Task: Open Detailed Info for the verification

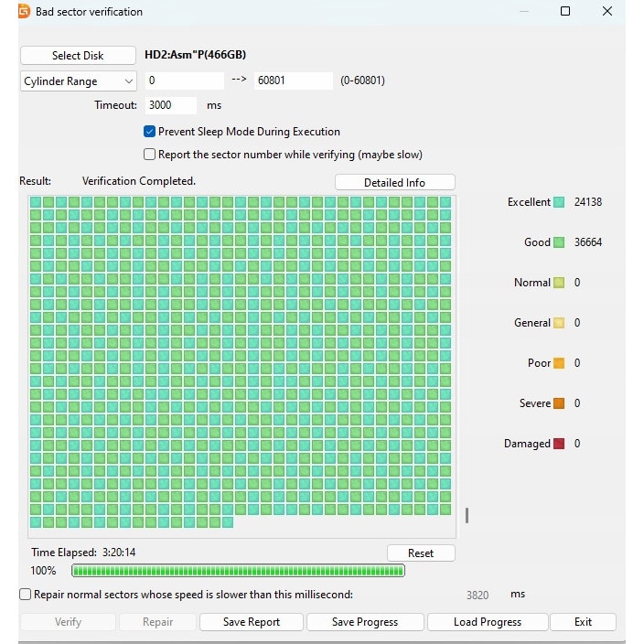Action: point(394,182)
